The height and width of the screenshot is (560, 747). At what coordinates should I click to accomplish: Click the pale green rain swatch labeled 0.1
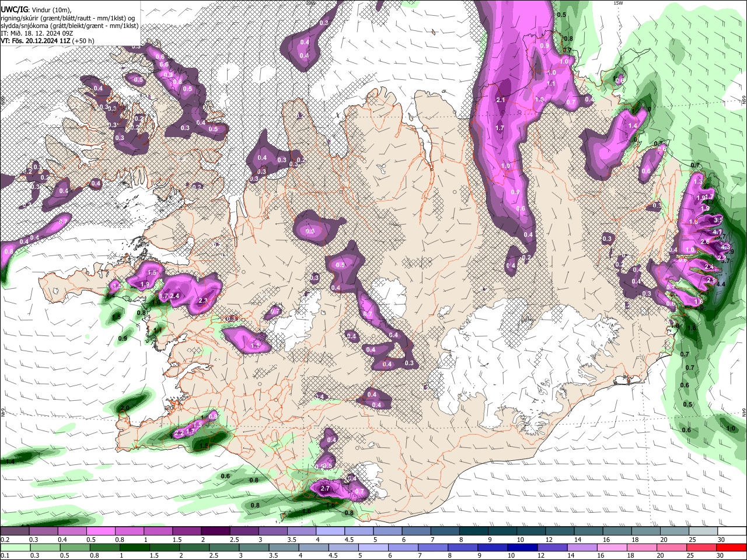click(15, 547)
